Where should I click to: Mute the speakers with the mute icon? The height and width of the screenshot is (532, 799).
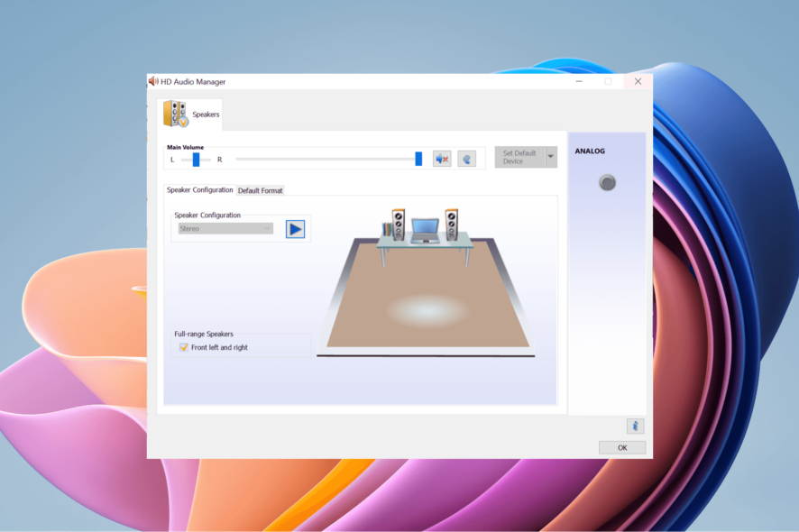click(442, 159)
